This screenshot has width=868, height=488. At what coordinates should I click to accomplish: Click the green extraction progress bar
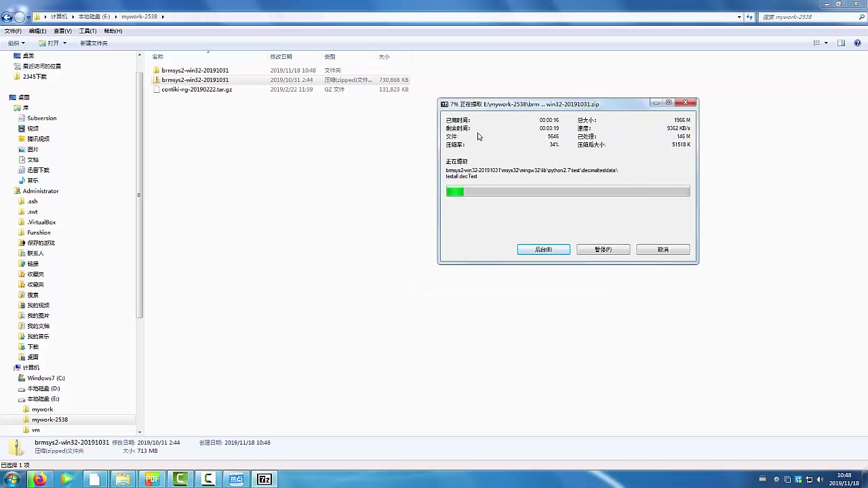[568, 192]
